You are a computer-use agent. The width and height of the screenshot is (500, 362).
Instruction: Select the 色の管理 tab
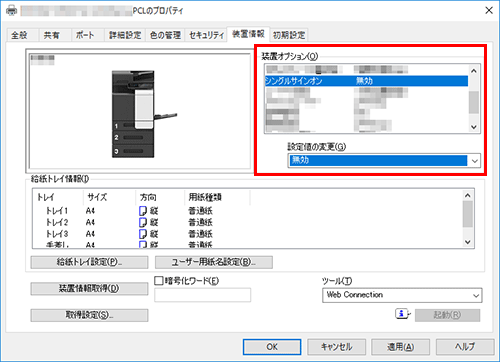pos(165,35)
